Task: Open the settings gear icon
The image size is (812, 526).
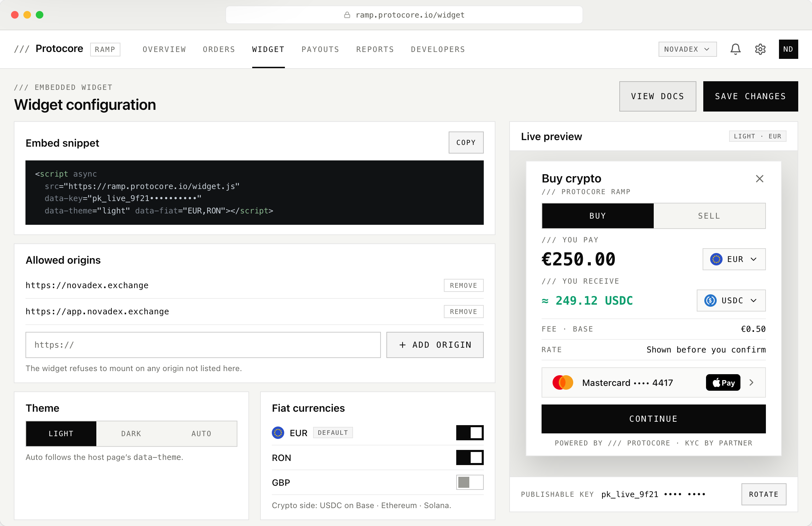Action: 760,49
